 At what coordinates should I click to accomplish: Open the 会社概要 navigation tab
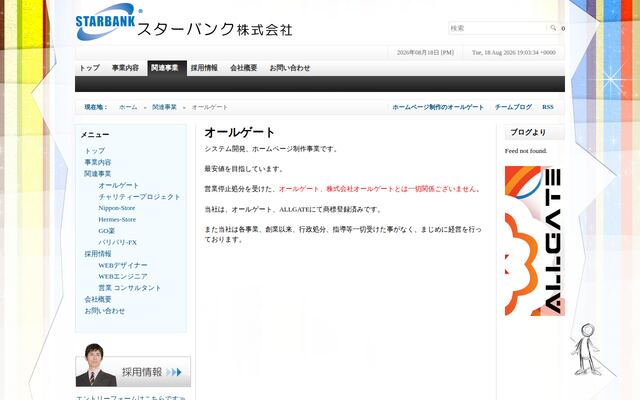244,68
